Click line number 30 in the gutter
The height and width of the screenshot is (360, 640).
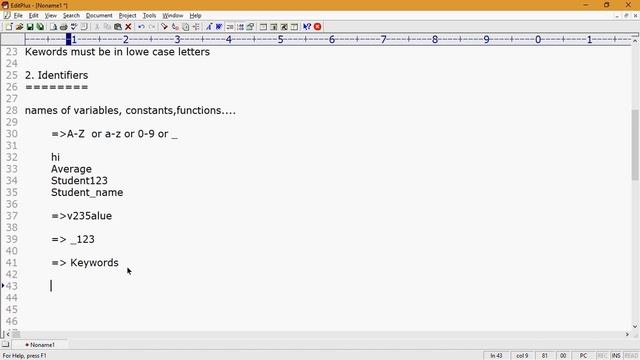point(12,134)
